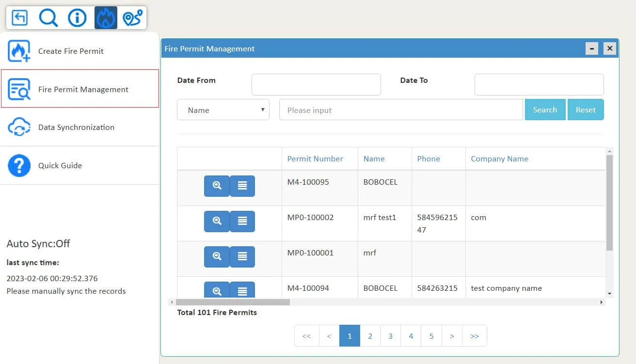The image size is (636, 364).
Task: Jump to last page with >> button
Action: click(x=475, y=336)
